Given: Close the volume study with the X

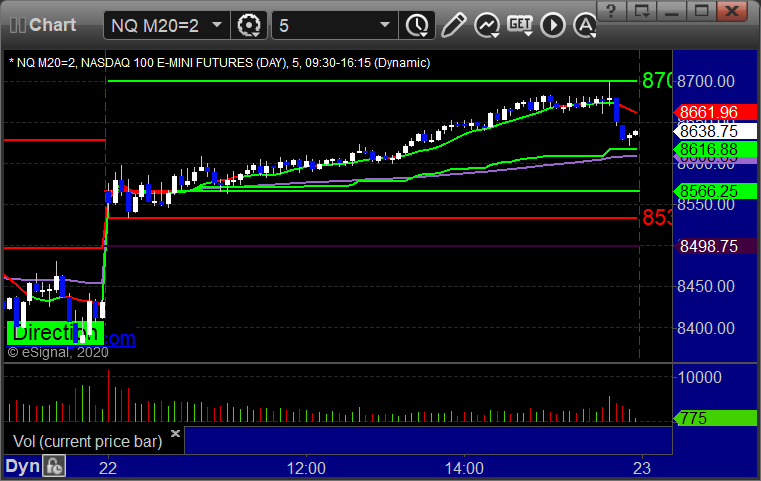Looking at the screenshot, I should point(175,433).
